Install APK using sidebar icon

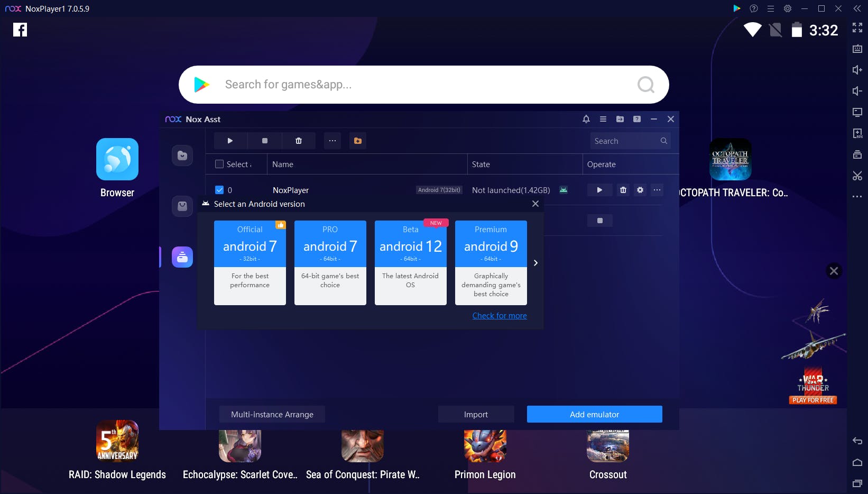tap(857, 133)
